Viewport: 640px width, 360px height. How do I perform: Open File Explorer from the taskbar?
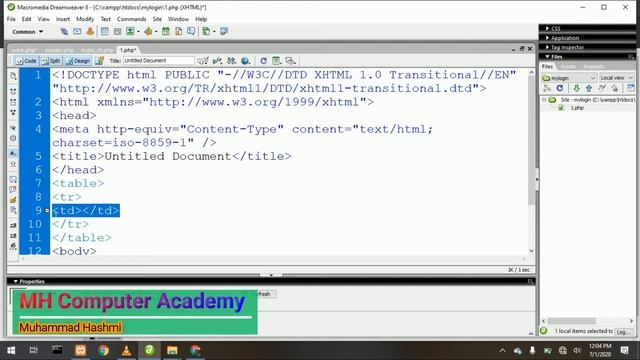pos(172,350)
